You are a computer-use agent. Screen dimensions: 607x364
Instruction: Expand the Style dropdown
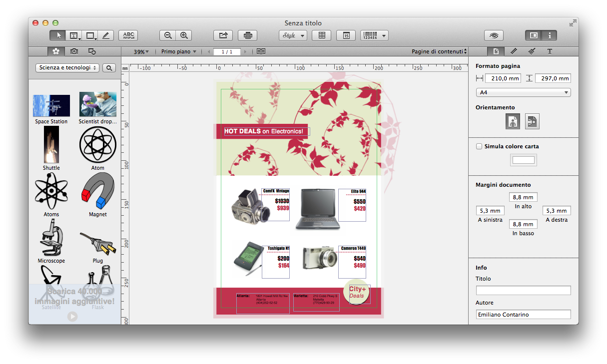pyautogui.click(x=293, y=35)
